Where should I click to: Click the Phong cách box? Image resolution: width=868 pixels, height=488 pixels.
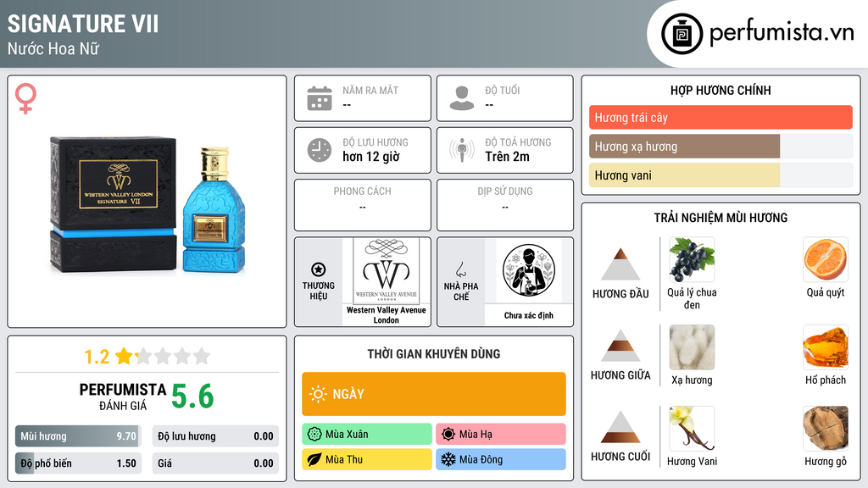pyautogui.click(x=363, y=205)
